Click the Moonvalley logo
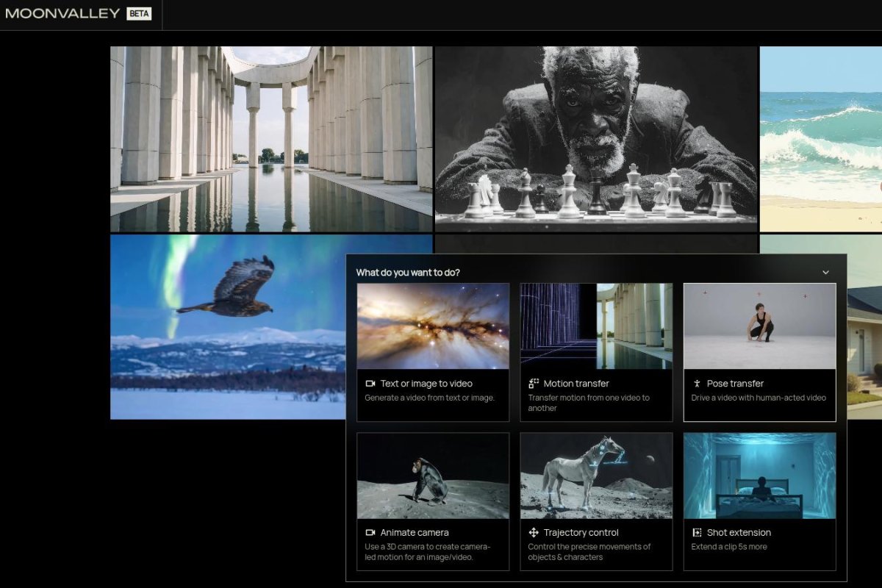Image resolution: width=882 pixels, height=588 pixels. click(62, 13)
